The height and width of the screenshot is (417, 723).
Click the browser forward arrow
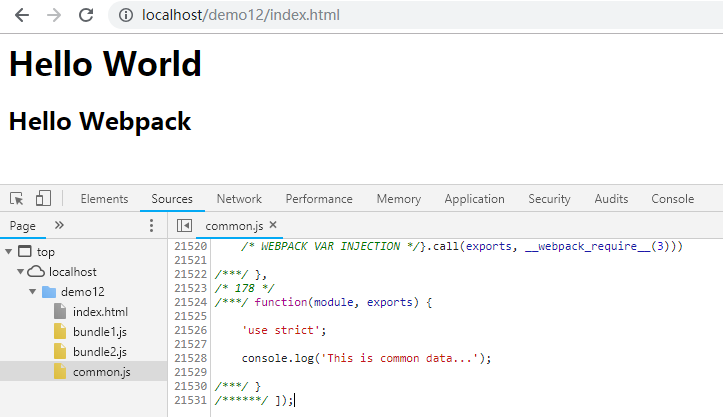coord(54,15)
